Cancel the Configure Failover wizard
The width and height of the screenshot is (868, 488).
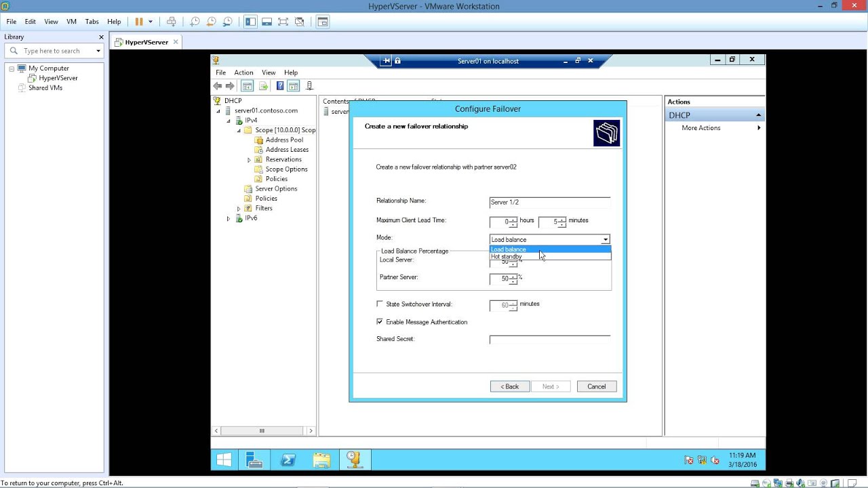597,386
